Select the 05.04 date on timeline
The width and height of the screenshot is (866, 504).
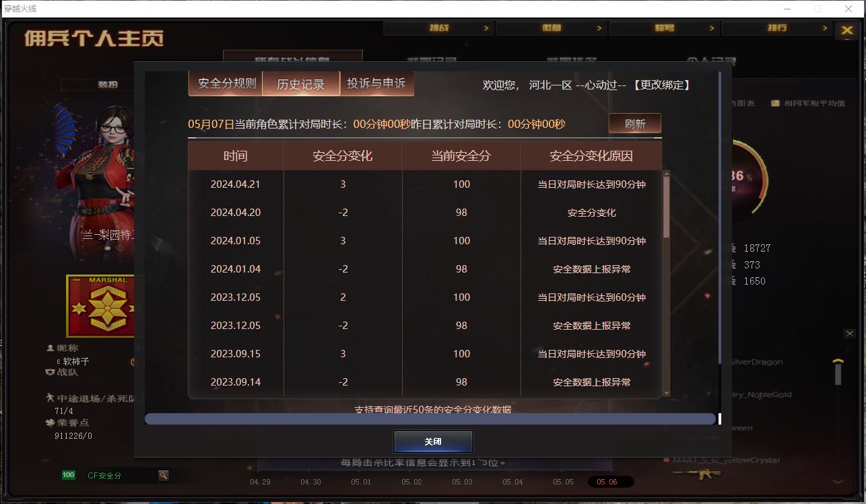click(x=512, y=482)
